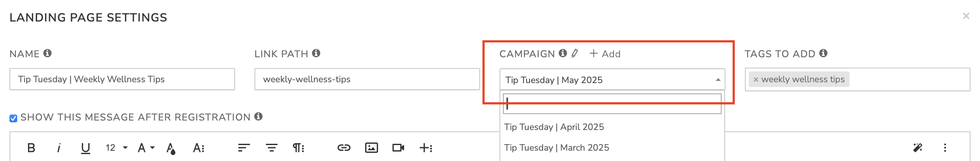Add a new campaign with + Add

605,54
